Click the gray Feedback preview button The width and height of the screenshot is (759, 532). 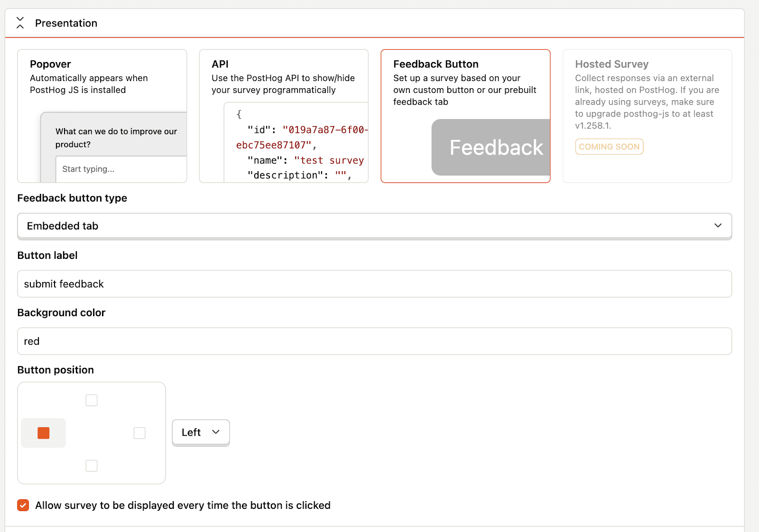(491, 147)
